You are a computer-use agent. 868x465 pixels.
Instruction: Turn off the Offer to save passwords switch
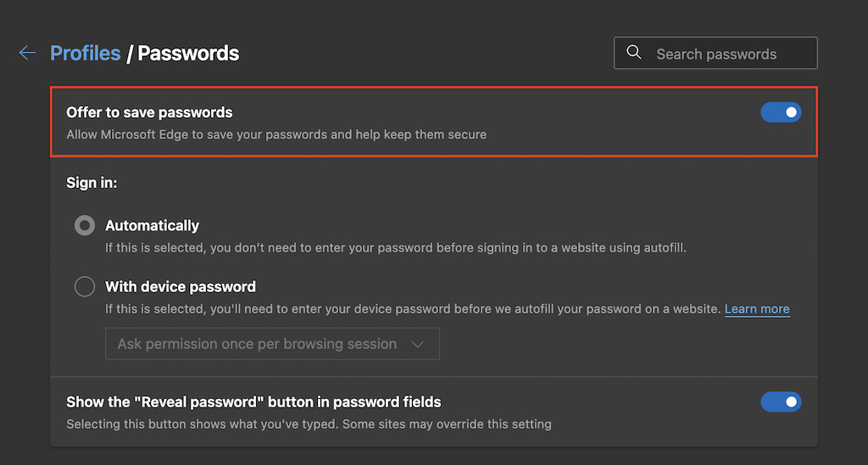pyautogui.click(x=781, y=112)
